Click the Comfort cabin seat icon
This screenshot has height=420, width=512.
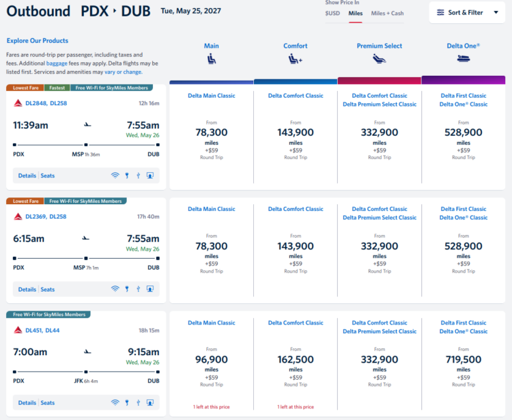pos(295,59)
